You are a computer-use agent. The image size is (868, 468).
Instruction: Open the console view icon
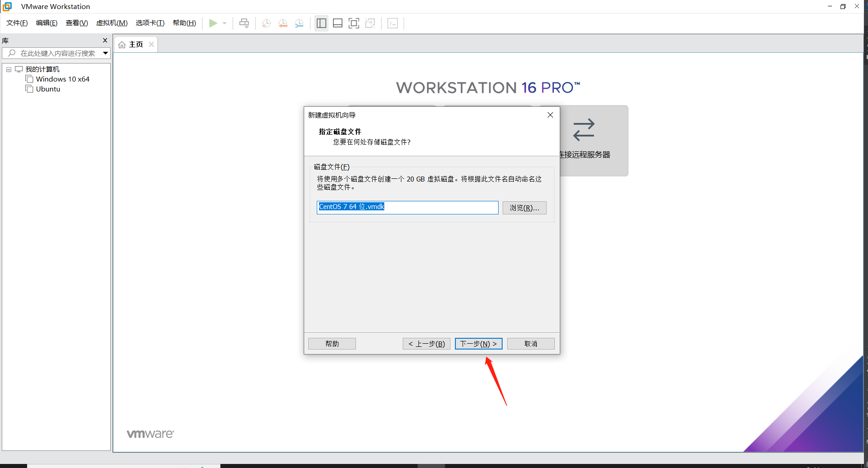(x=392, y=23)
